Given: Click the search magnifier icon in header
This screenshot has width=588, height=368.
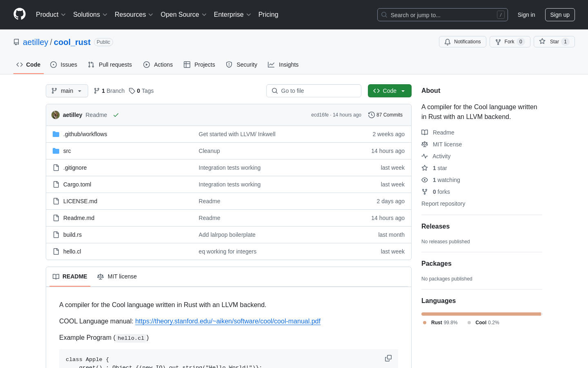Looking at the screenshot, I should pyautogui.click(x=384, y=15).
